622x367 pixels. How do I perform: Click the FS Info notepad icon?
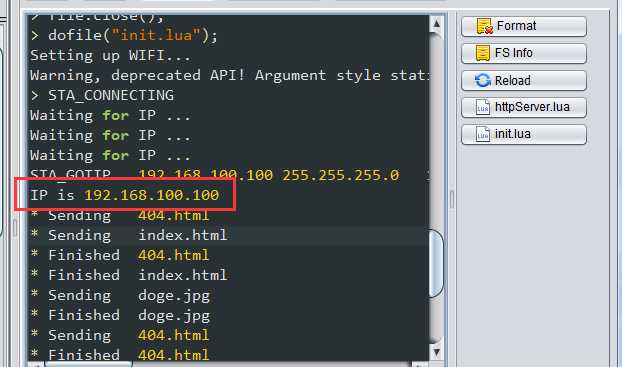(483, 53)
